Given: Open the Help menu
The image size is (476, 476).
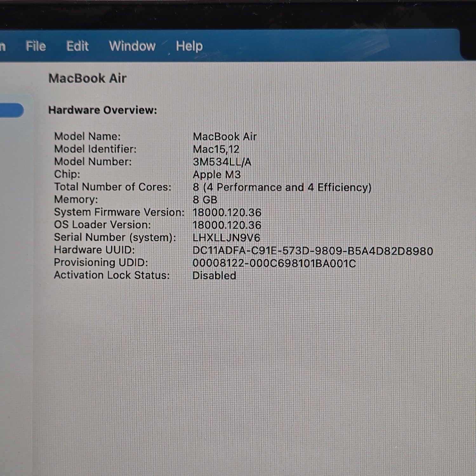Looking at the screenshot, I should click(x=189, y=46).
